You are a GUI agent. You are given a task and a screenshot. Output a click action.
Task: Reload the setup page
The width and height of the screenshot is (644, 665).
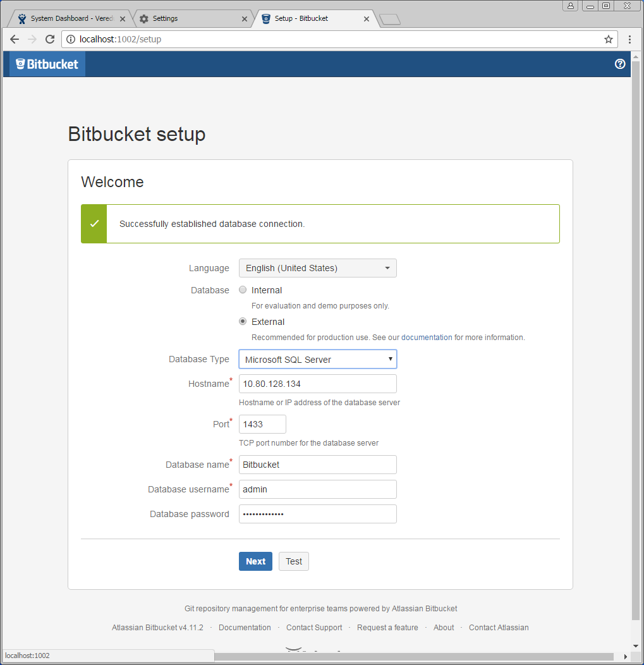point(49,39)
